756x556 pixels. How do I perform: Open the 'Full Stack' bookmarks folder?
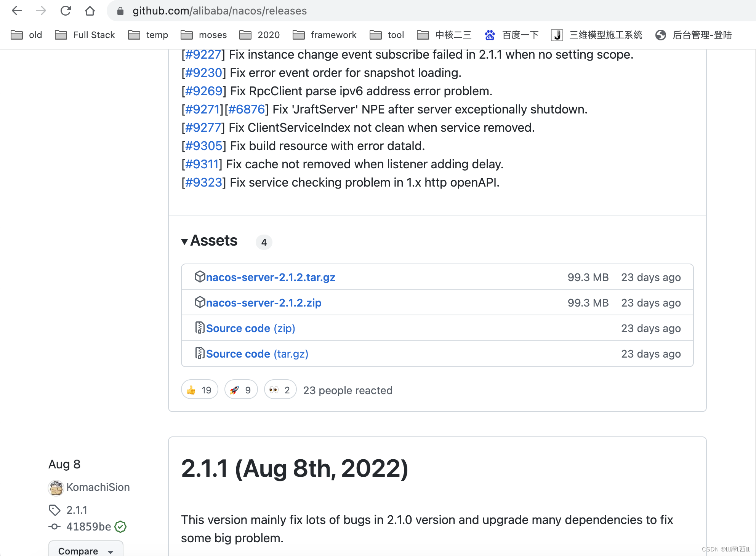pyautogui.click(x=85, y=35)
